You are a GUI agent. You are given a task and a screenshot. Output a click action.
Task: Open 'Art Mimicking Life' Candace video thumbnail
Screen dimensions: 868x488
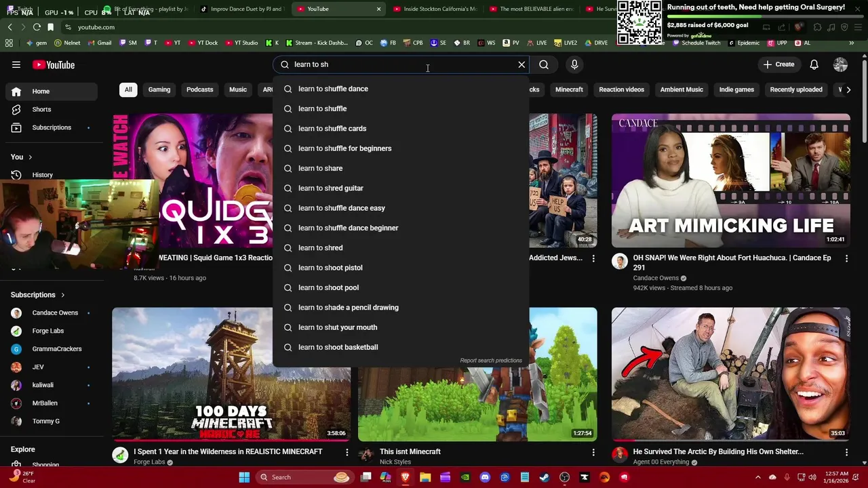pos(730,180)
